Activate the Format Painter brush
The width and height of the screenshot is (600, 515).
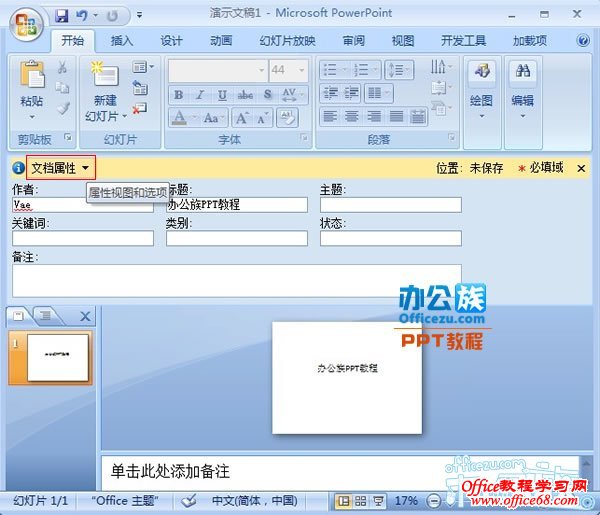point(63,108)
